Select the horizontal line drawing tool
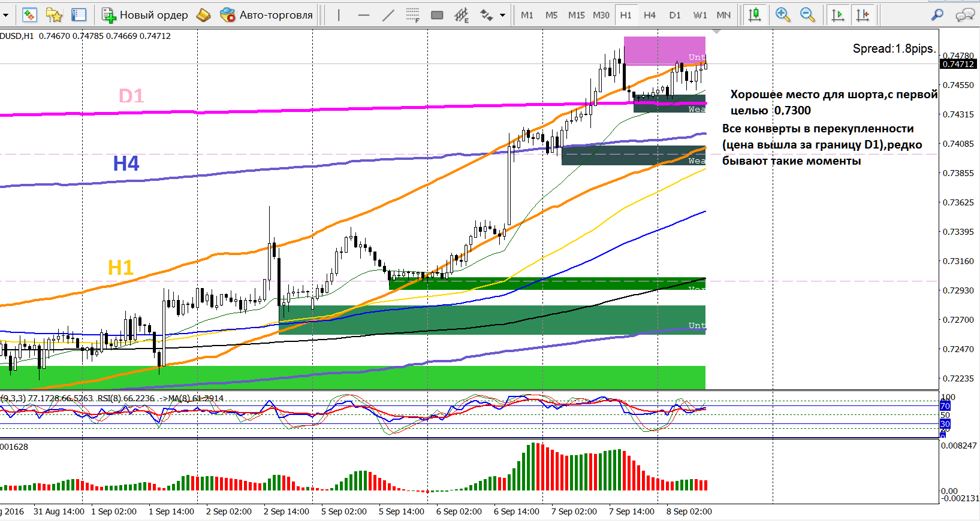 click(x=363, y=15)
